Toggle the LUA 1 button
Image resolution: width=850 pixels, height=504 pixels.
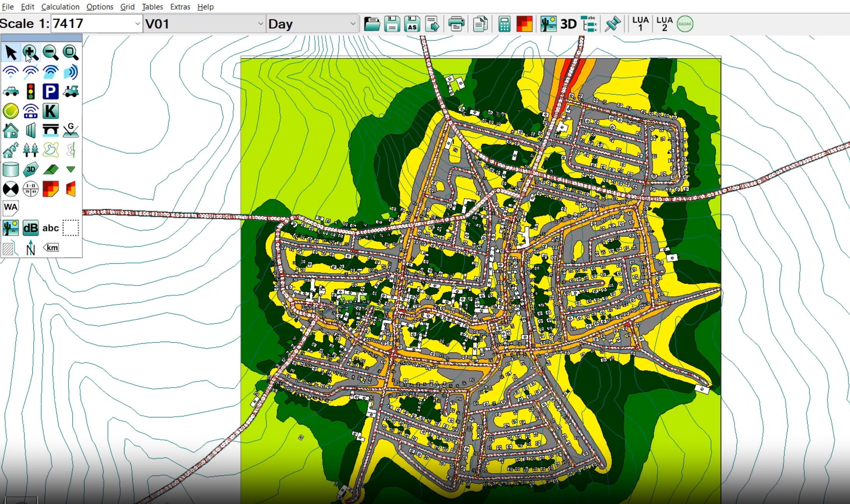(x=640, y=24)
